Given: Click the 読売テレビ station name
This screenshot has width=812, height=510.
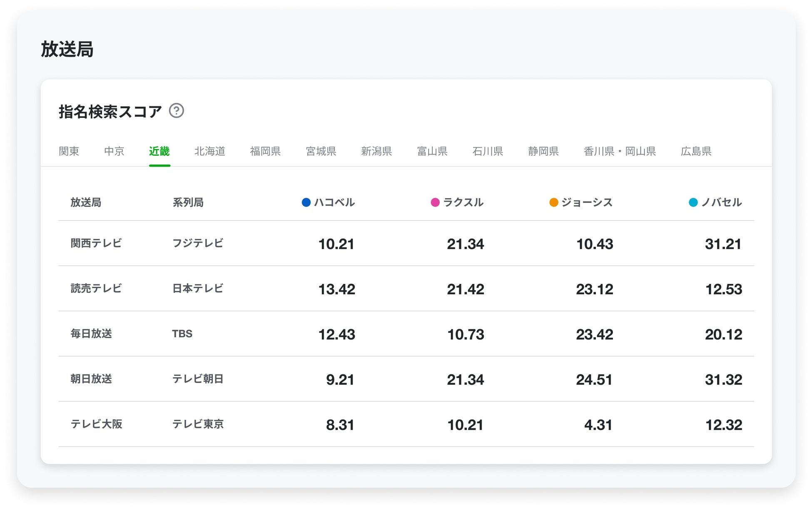Looking at the screenshot, I should pyautogui.click(x=96, y=289).
